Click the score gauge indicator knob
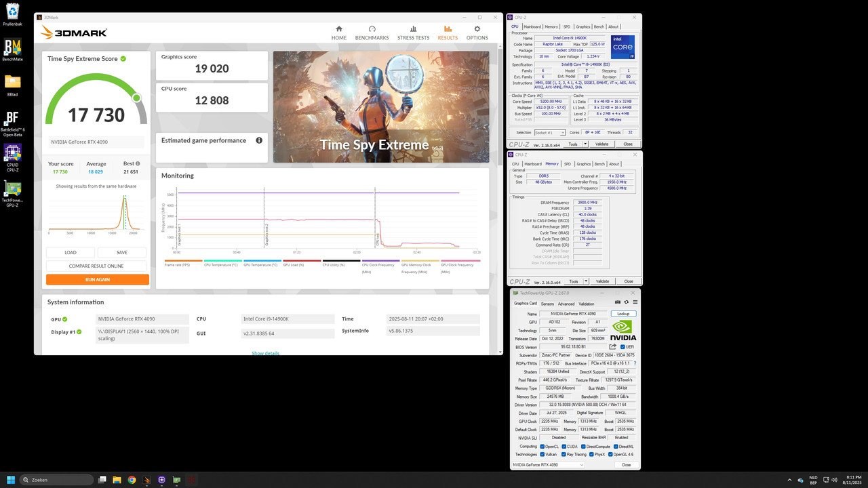This screenshot has height=488, width=868. [x=136, y=98]
